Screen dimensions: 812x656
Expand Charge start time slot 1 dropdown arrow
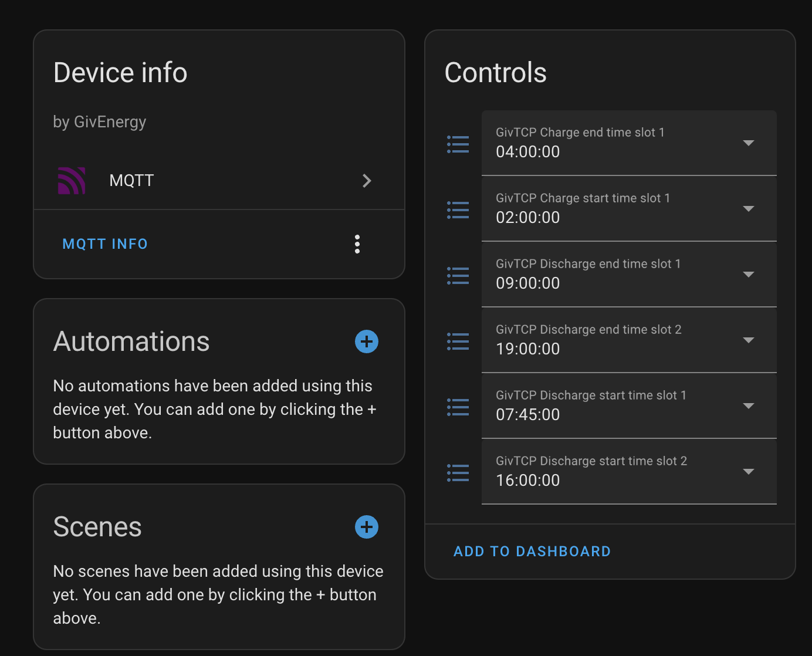click(749, 209)
